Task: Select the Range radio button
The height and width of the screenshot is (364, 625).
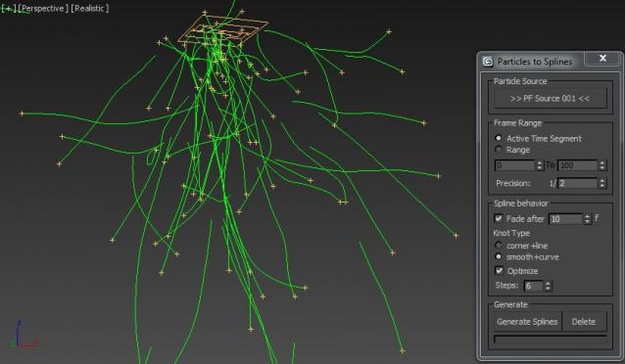Action: point(499,150)
